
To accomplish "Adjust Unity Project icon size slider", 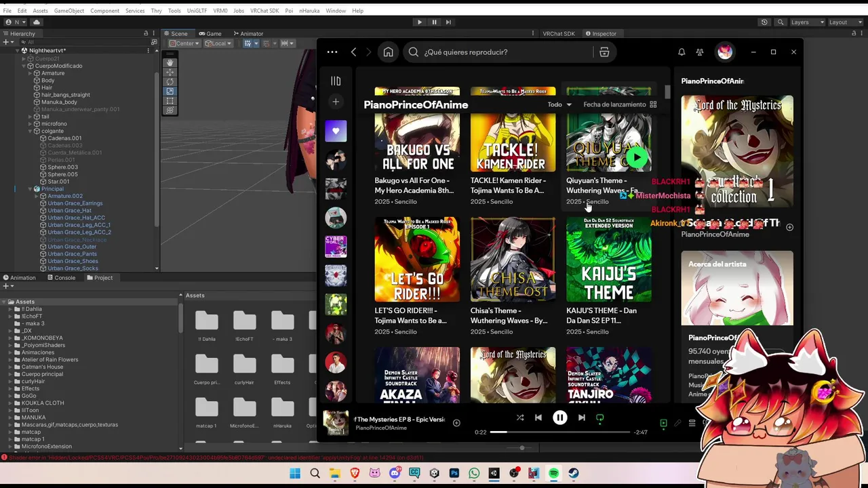I will (521, 448).
